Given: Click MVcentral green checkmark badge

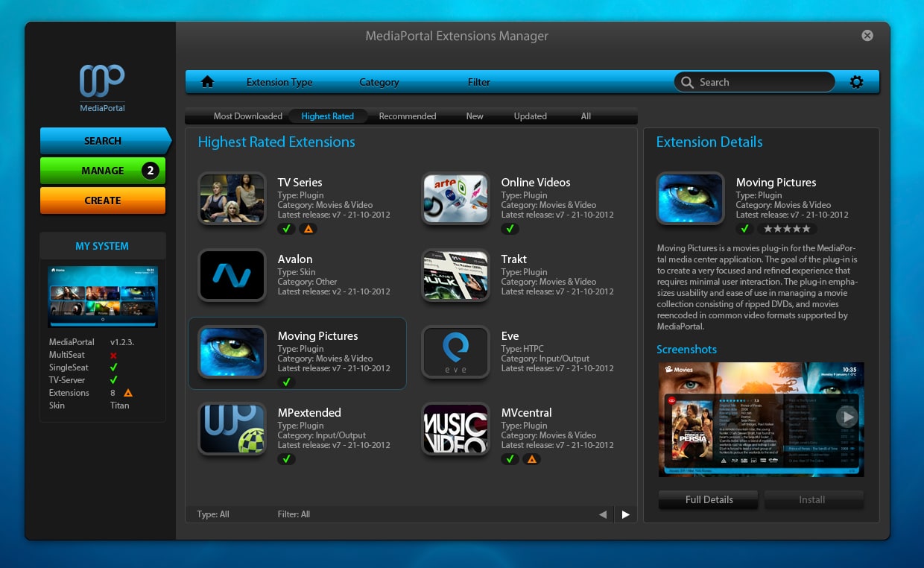Looking at the screenshot, I should point(510,459).
